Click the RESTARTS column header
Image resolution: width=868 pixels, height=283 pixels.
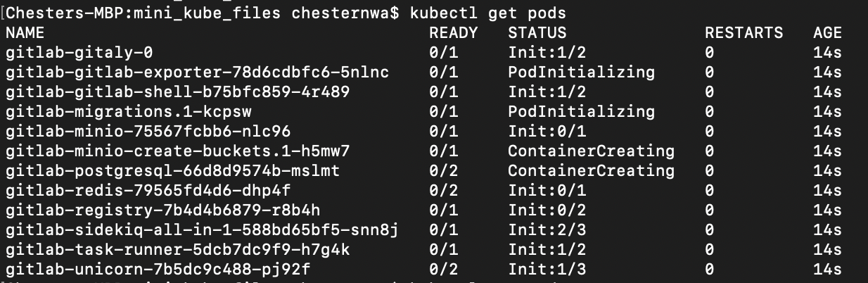point(744,33)
